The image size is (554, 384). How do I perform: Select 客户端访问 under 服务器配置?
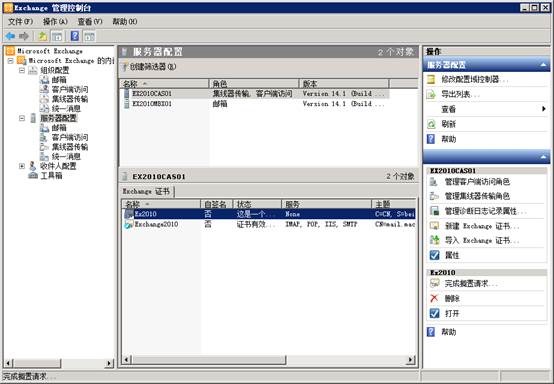[70, 137]
